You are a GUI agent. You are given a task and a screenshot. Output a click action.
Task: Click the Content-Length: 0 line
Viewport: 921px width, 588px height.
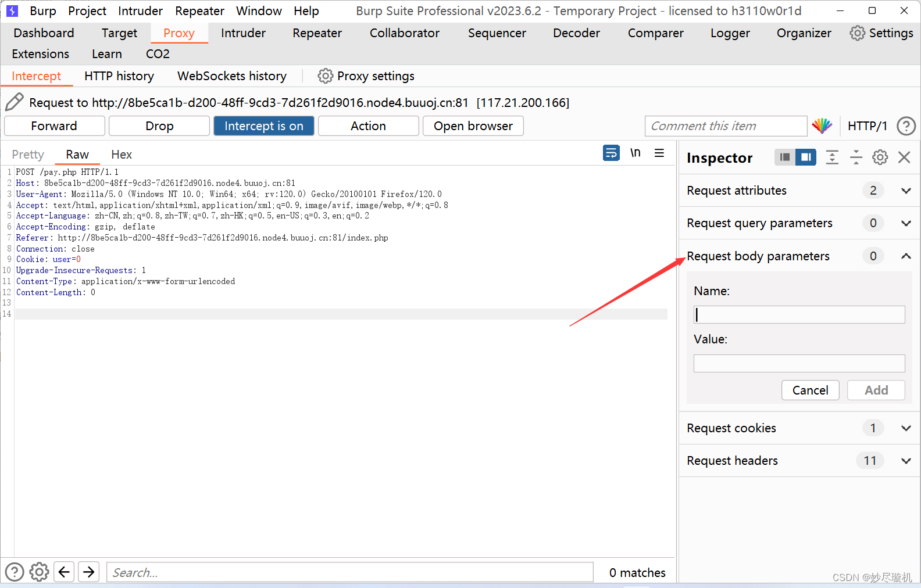tap(56, 292)
